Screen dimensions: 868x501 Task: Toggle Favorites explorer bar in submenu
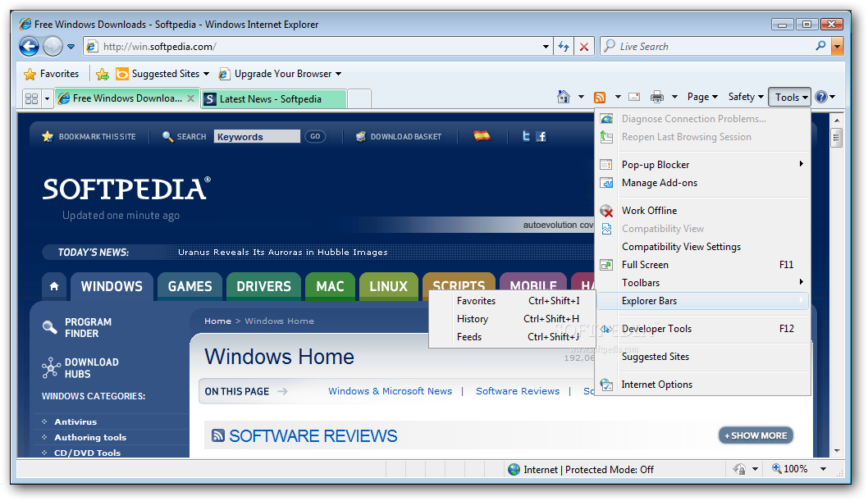click(513, 301)
